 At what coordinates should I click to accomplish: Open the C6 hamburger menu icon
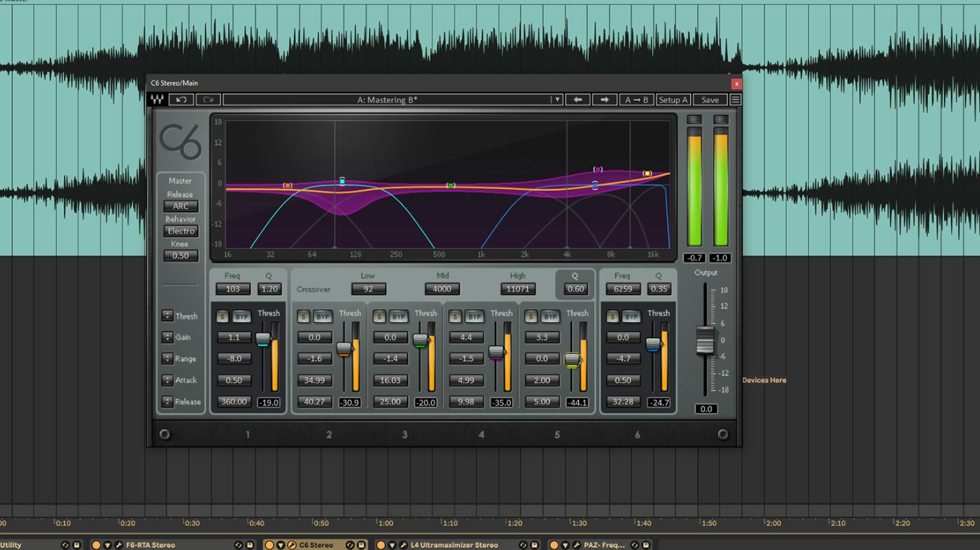(735, 100)
